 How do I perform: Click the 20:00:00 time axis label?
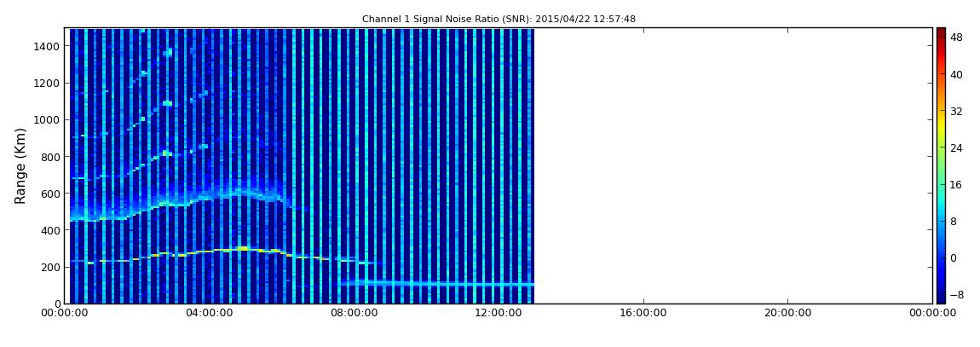pyautogui.click(x=787, y=313)
